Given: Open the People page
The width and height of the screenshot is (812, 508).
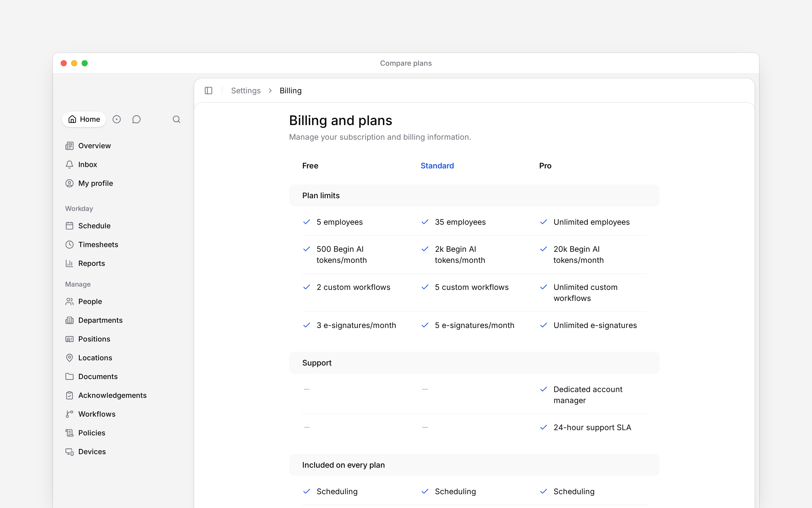Looking at the screenshot, I should (x=90, y=302).
